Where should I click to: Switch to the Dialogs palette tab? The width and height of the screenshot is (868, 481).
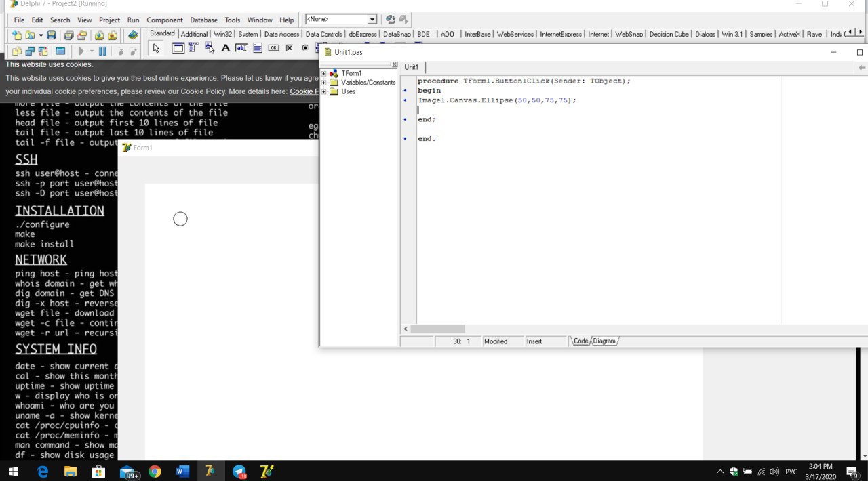pyautogui.click(x=705, y=34)
